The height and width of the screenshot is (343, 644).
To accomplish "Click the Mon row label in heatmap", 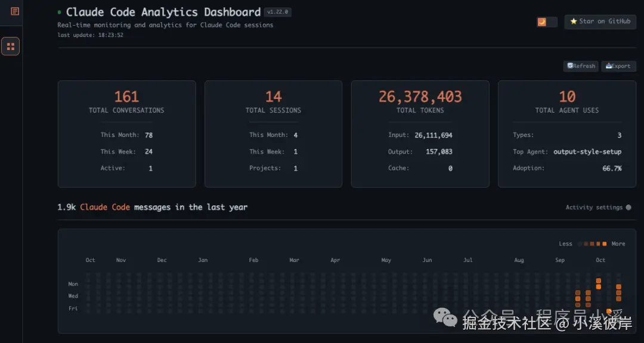I will tap(73, 284).
